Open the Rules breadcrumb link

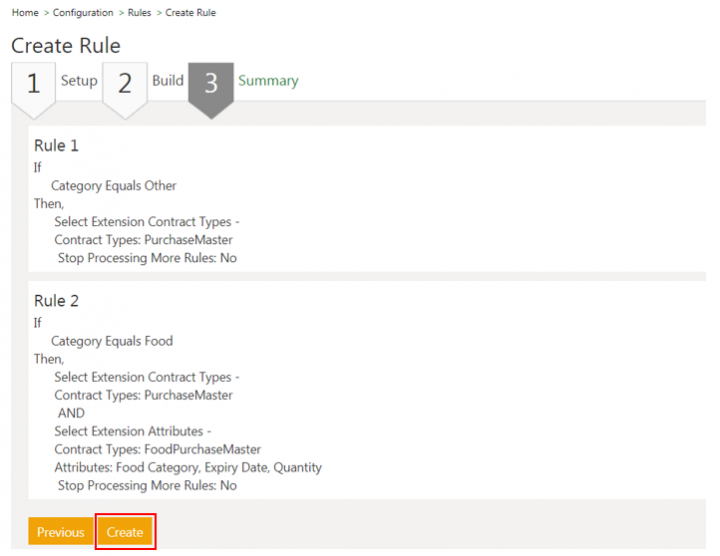tap(139, 13)
